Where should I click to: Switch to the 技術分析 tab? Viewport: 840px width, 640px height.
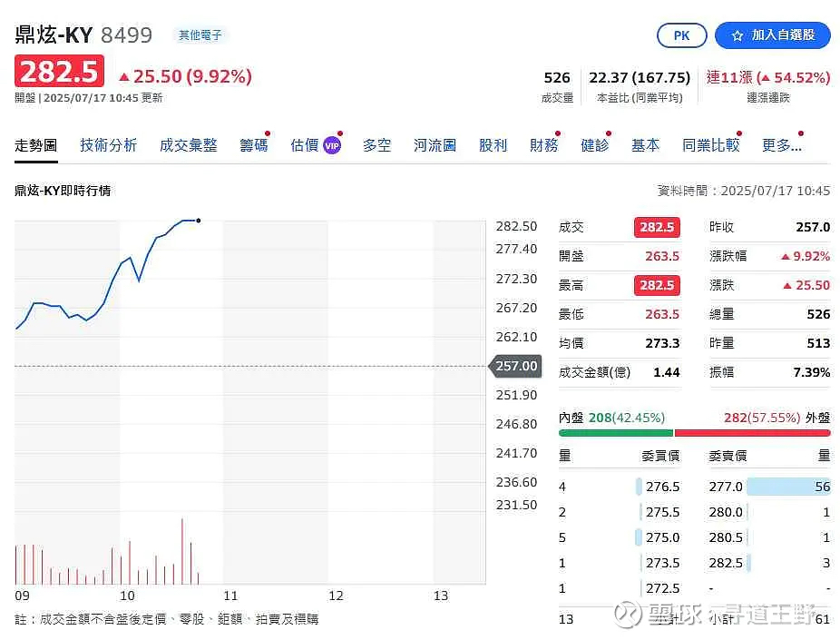coord(109,145)
